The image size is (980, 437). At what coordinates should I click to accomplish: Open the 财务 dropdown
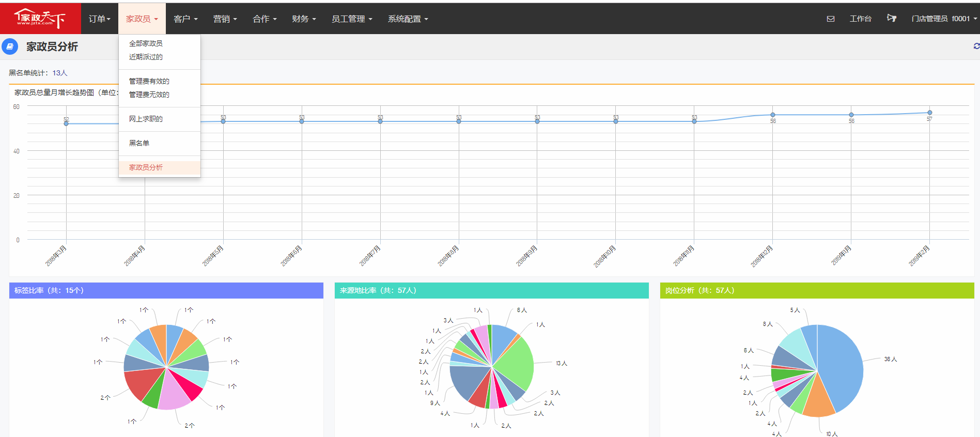[304, 19]
